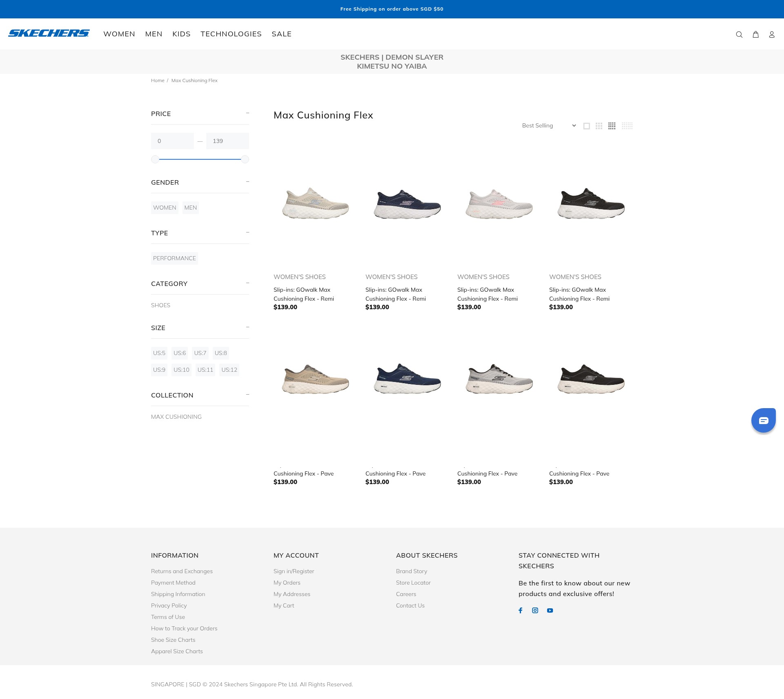Screen dimensions: 784x699
Task: Open the pink-grey Remi shoe thumbnail
Action: pyautogui.click(x=499, y=203)
